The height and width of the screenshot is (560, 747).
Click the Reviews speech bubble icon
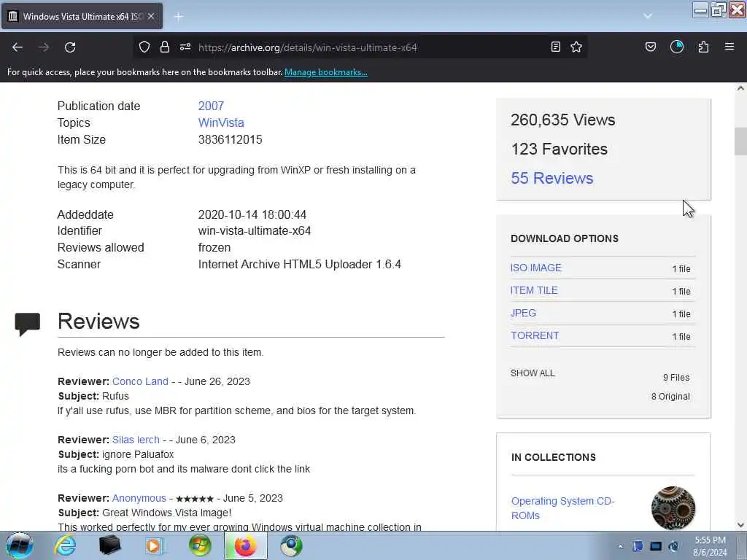[27, 324]
